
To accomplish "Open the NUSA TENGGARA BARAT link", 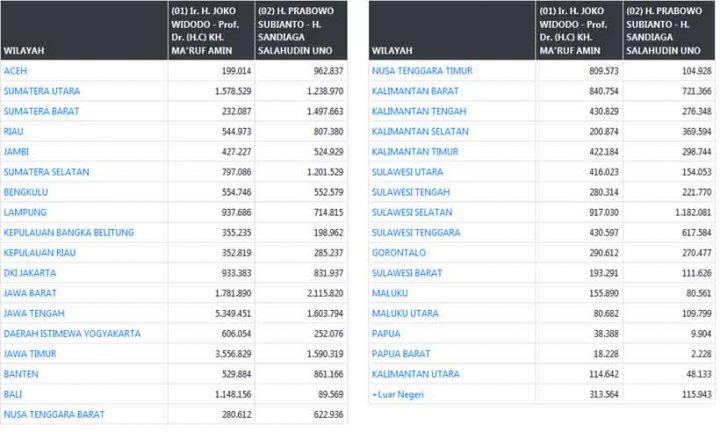I will 54,414.
